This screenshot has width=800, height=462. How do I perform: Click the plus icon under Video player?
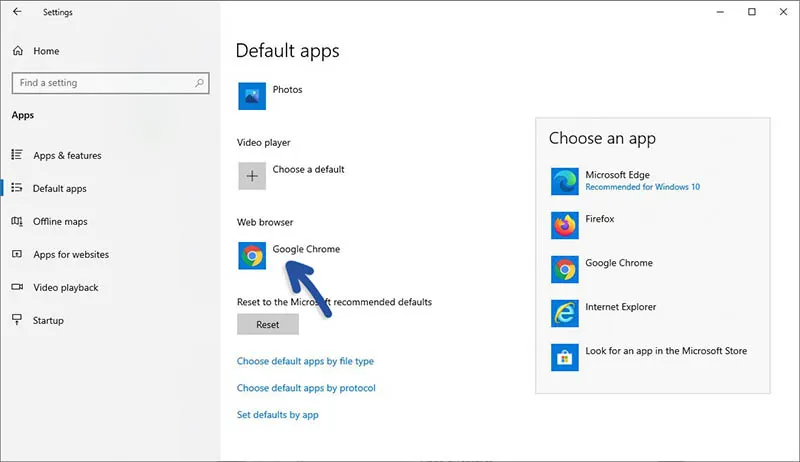click(x=252, y=175)
